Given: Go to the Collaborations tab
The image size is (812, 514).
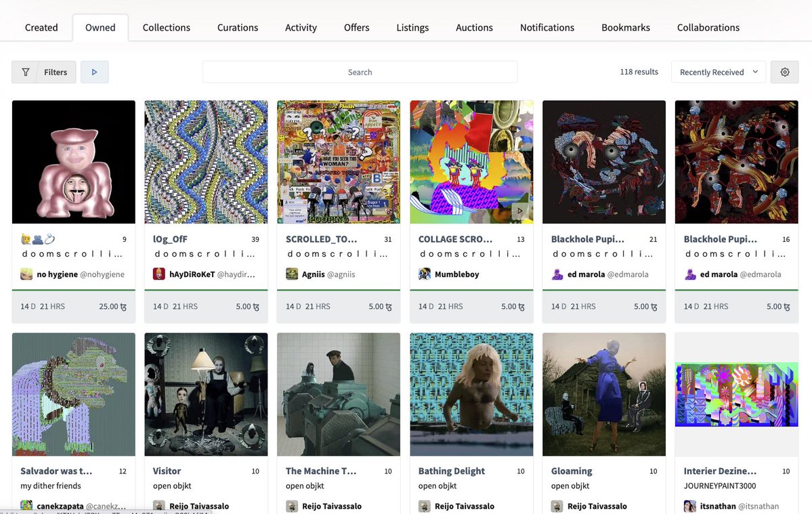Looking at the screenshot, I should tap(708, 28).
